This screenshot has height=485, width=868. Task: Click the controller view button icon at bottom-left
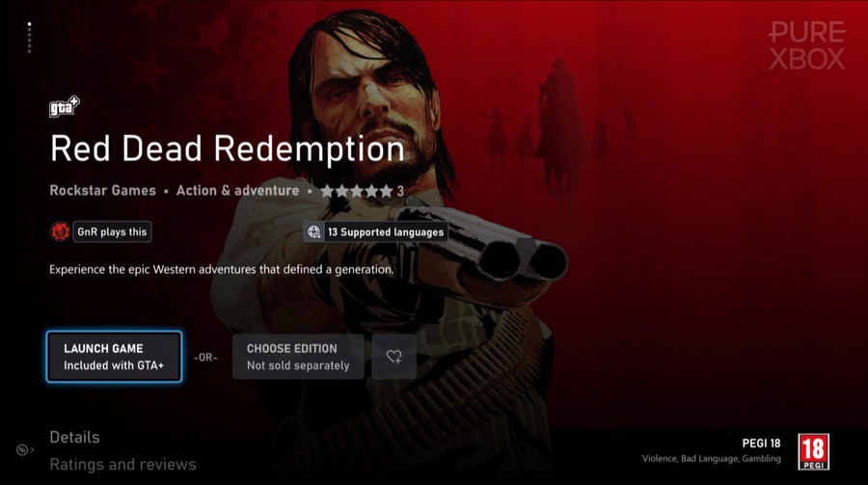(x=21, y=449)
